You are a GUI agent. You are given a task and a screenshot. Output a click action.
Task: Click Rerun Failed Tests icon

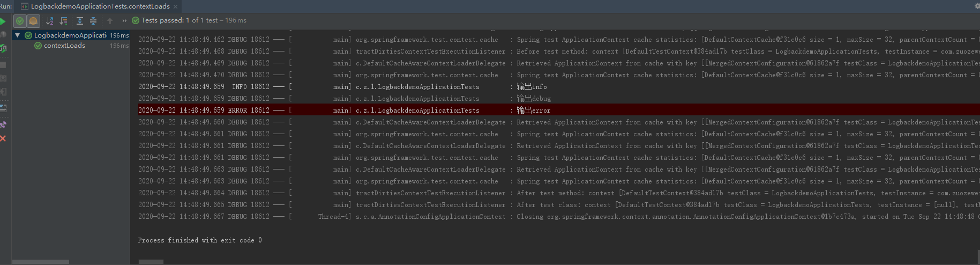3,35
